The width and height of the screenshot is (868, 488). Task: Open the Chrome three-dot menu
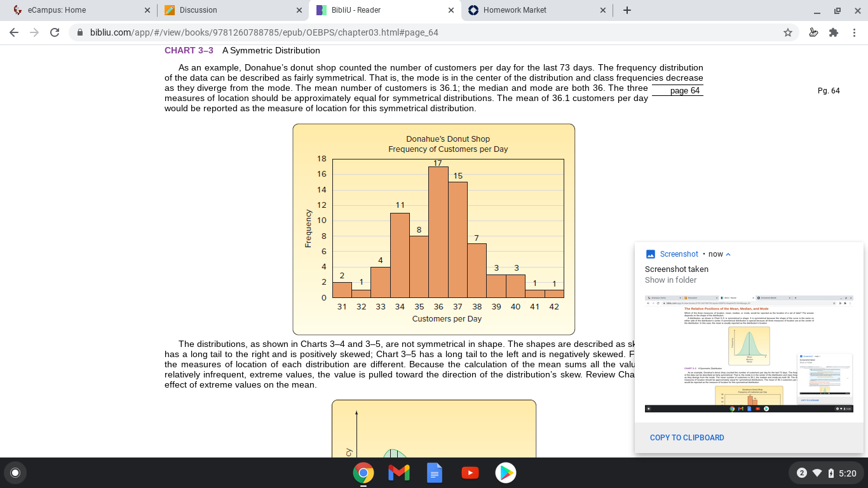[x=854, y=32]
